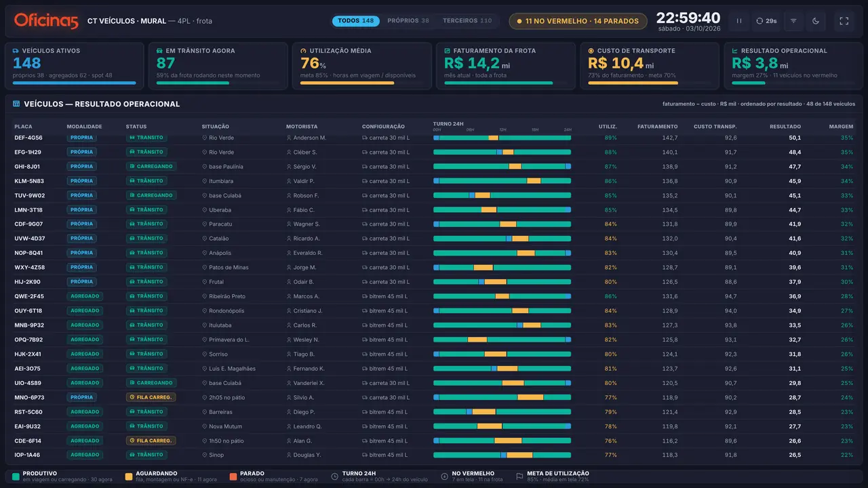
Task: Sort by the PLACA column header
Action: 23,127
